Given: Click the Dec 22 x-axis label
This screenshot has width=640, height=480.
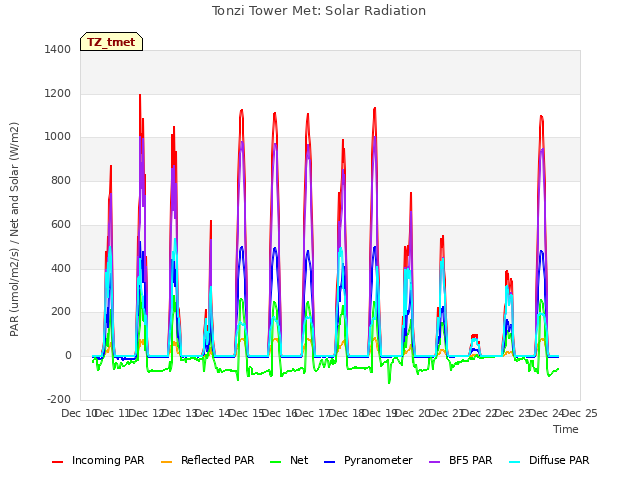Looking at the screenshot, I should 480,413.
